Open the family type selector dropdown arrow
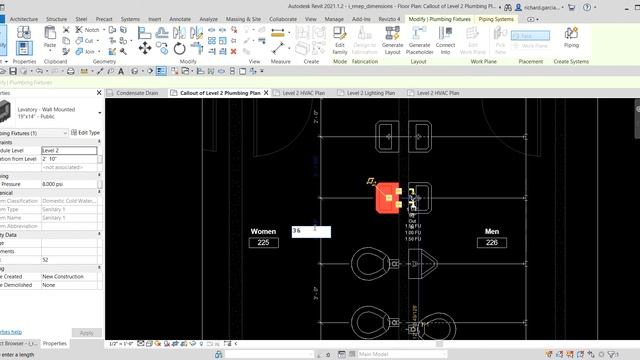Viewport: 640px width, 360px height. 100,113
